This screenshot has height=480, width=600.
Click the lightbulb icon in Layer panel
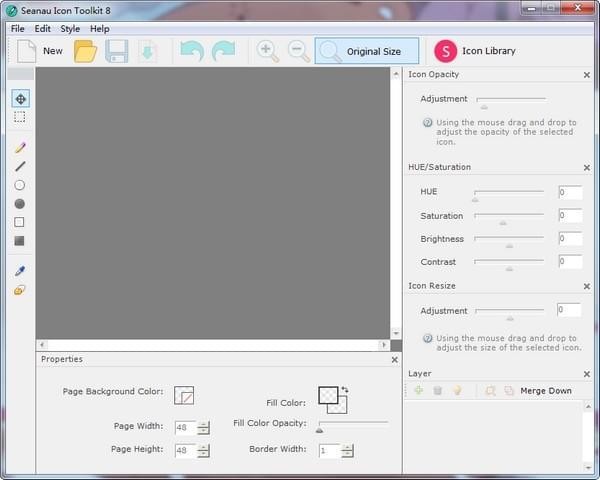pyautogui.click(x=457, y=390)
